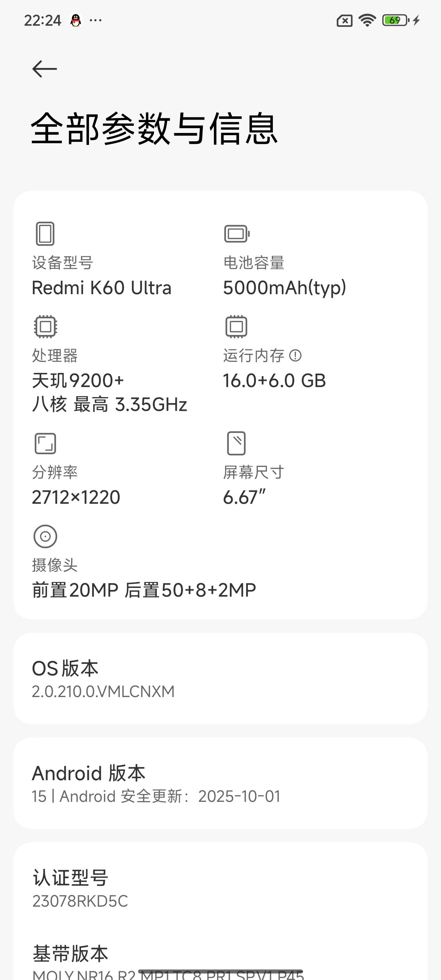441x980 pixels.
Task: Tap the Redmi K60 Ultra model name
Action: (x=102, y=288)
